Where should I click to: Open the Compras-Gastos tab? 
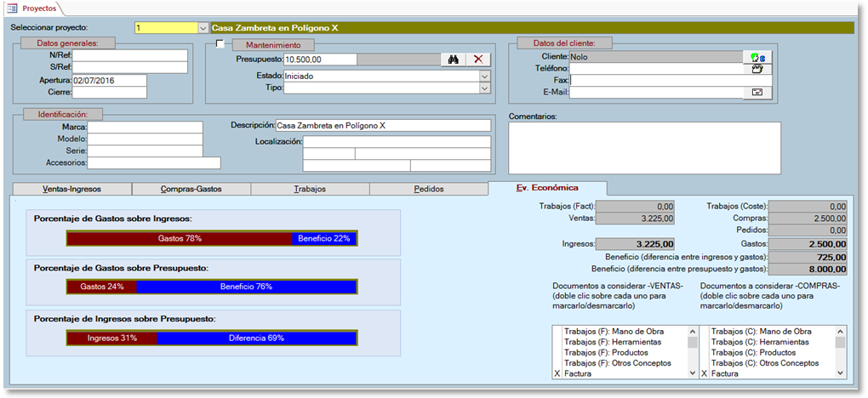(x=192, y=189)
